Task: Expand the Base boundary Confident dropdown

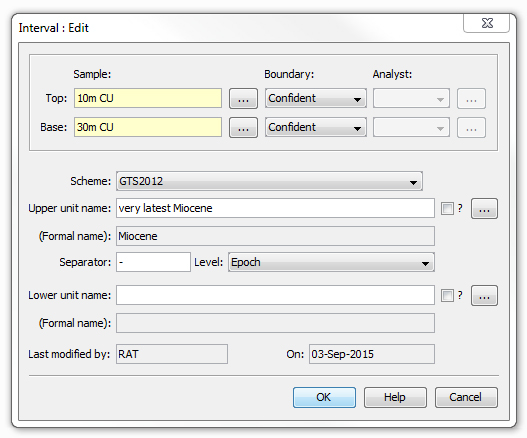Action: 316,127
